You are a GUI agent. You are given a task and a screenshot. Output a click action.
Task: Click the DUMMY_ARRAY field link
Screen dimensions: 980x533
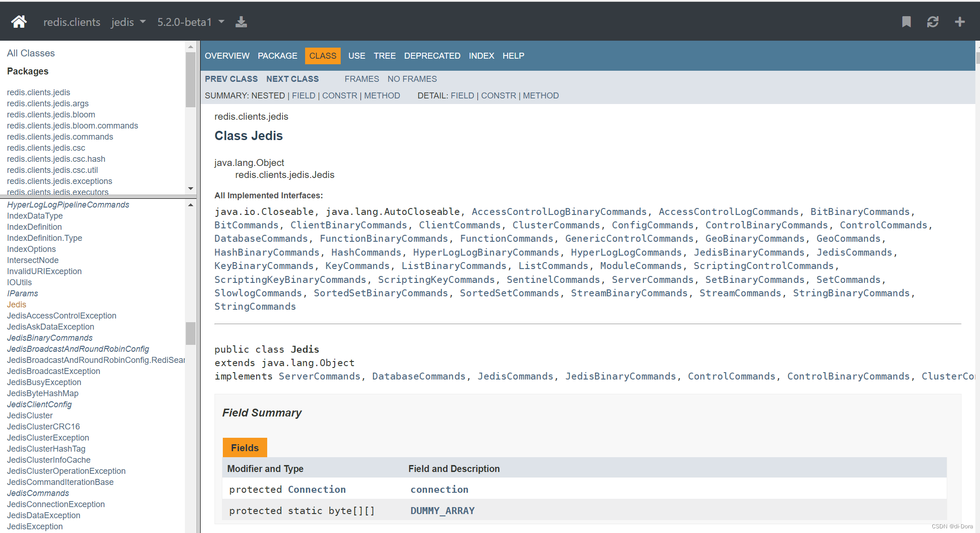tap(442, 510)
